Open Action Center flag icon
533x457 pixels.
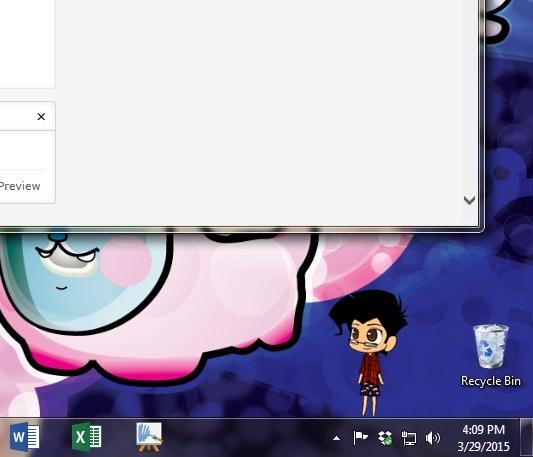click(360, 438)
